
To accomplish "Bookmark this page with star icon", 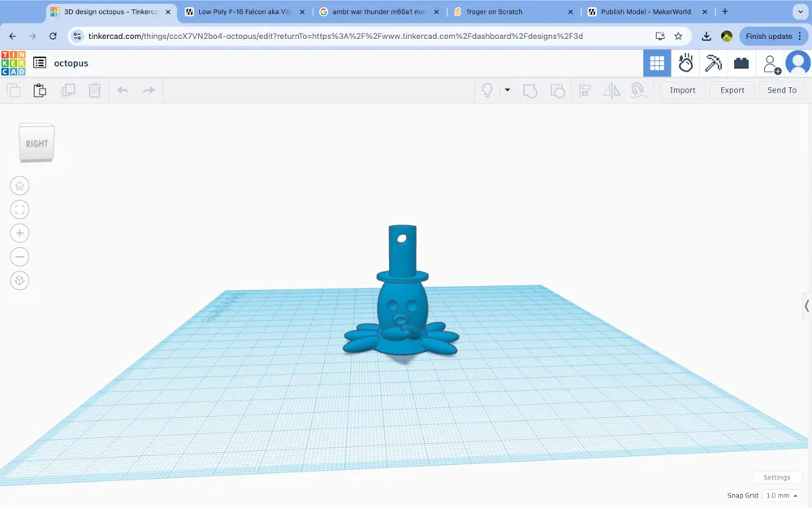I will click(678, 37).
